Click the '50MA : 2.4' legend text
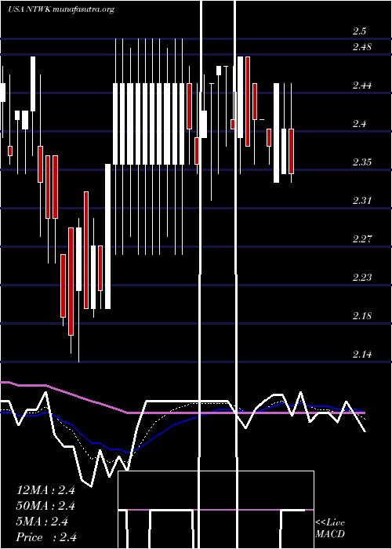 [45, 506]
